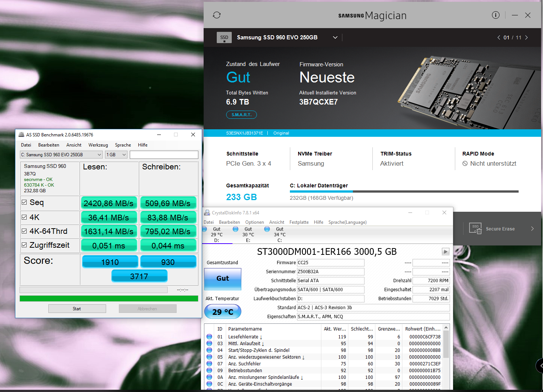Open the 1 GB test size dropdown

tap(116, 154)
